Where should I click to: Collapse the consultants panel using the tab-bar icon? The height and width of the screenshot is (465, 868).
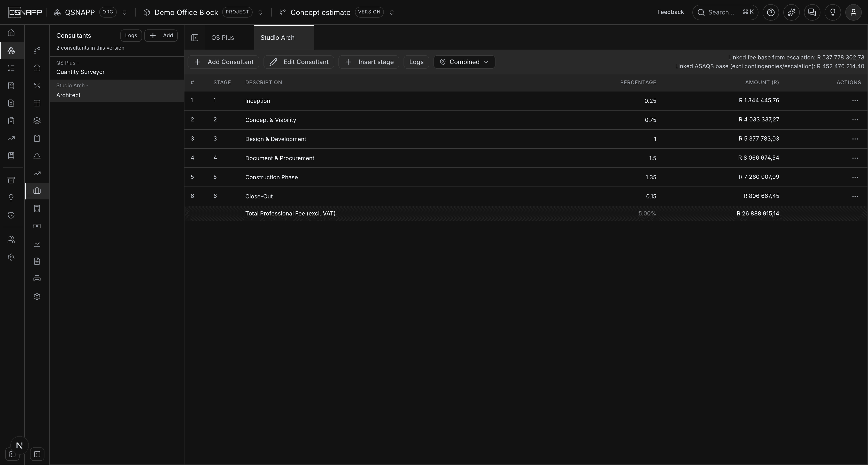coord(195,38)
